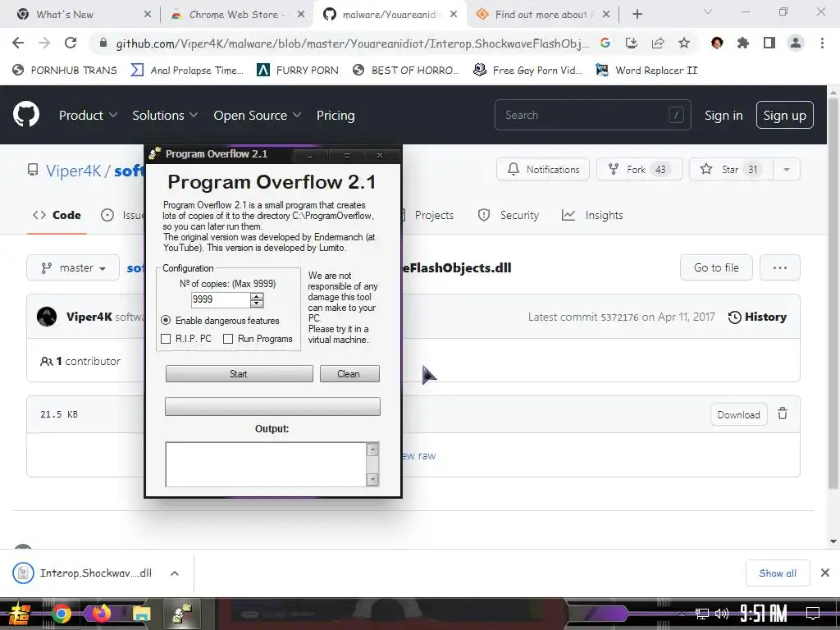Reload the page with refresh icon
This screenshot has width=840, height=630.
71,43
